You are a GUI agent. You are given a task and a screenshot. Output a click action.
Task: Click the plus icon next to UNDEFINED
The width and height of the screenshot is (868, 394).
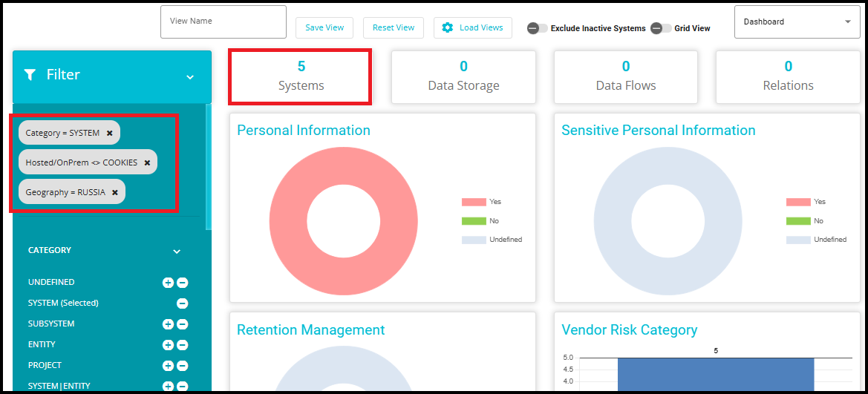coord(168,283)
